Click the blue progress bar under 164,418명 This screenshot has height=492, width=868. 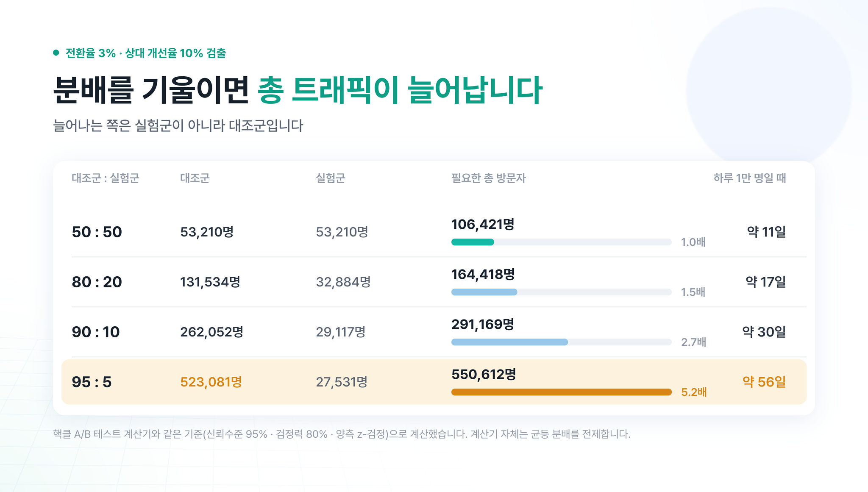click(484, 292)
